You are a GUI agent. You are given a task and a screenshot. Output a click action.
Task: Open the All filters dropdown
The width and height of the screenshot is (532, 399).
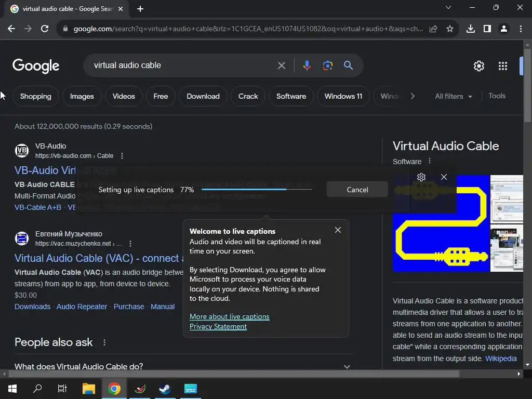click(x=453, y=96)
